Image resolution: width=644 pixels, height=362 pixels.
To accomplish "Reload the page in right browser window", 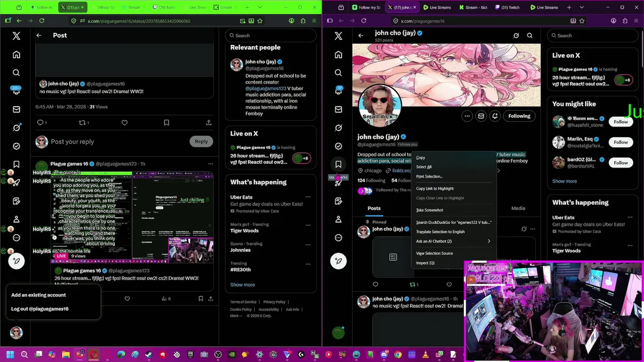I will tap(364, 21).
